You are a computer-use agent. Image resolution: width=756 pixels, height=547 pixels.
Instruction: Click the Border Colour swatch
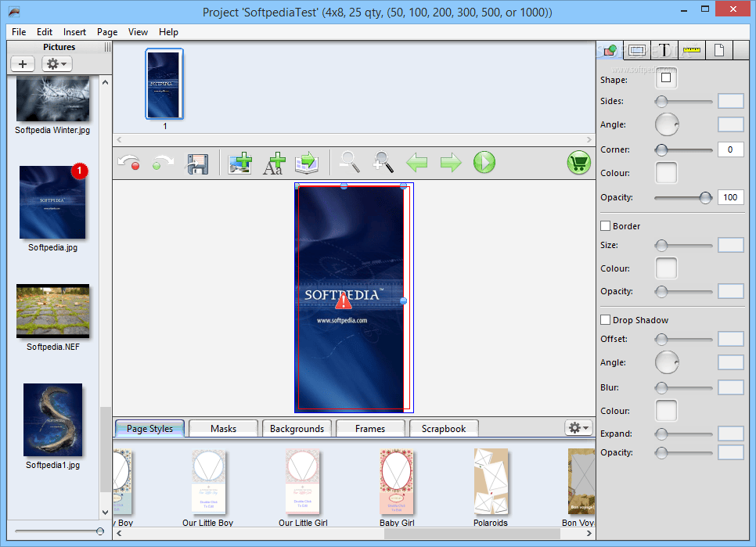[666, 268]
